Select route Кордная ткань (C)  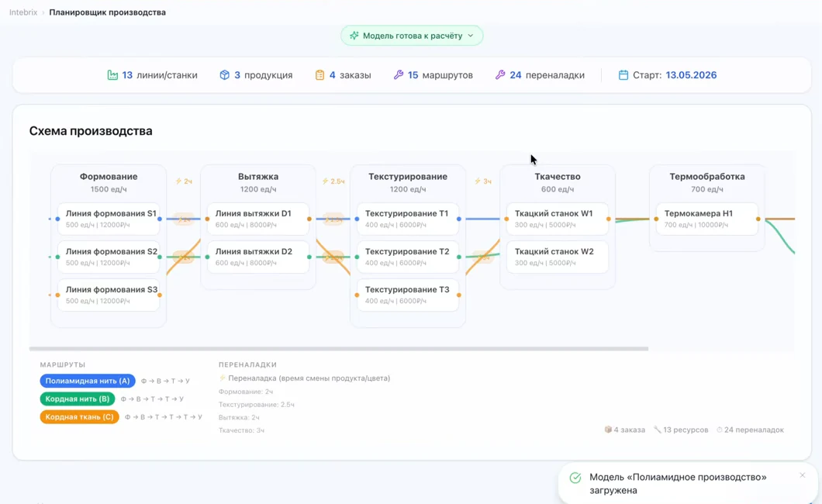coord(79,417)
